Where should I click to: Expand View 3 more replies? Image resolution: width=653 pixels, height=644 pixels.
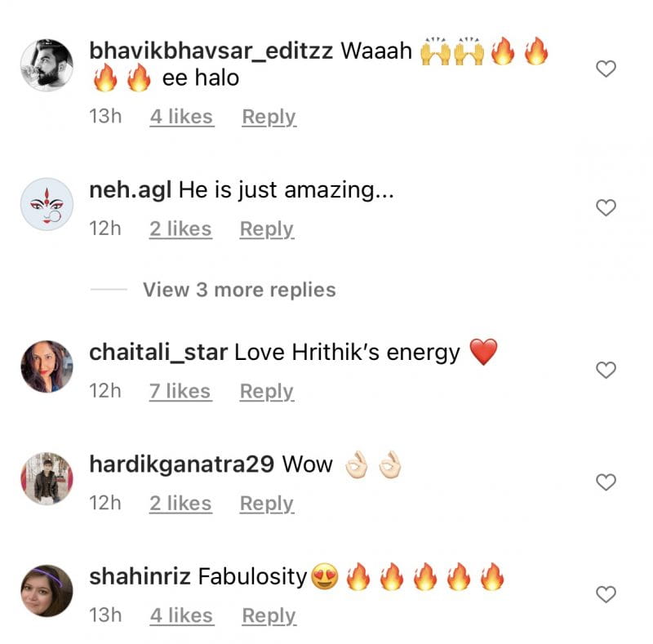click(x=239, y=290)
